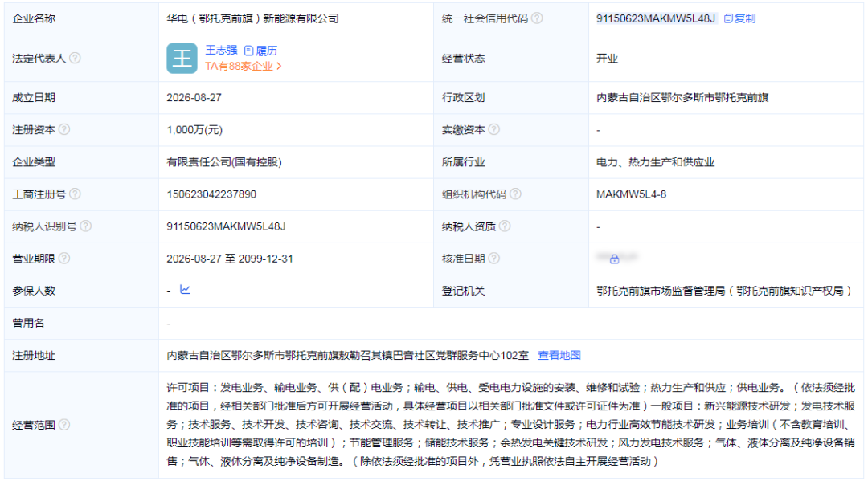Screen dimensions: 868x481
Task: Click the 王 avatar thumbnail
Action: [x=182, y=58]
